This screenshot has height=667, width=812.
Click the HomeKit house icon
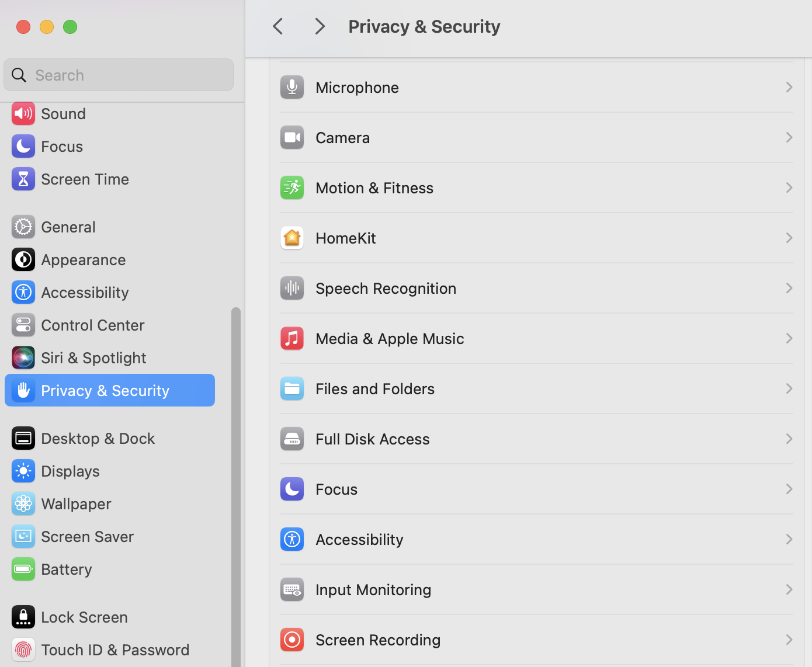292,238
